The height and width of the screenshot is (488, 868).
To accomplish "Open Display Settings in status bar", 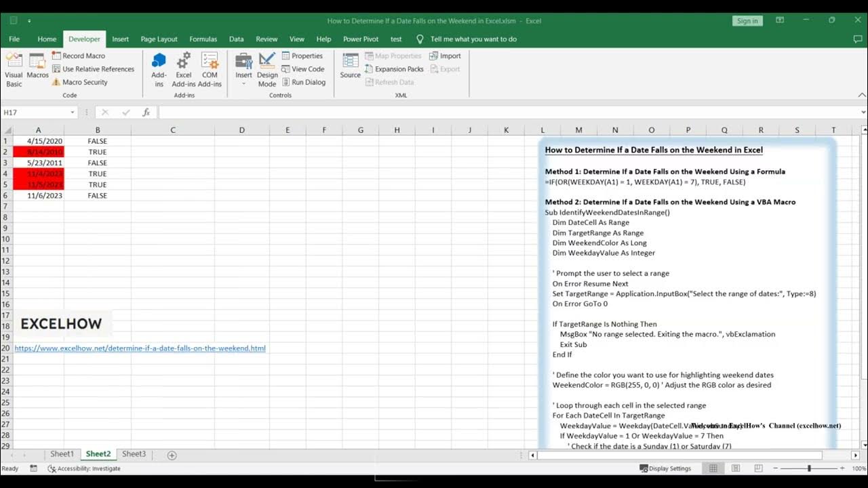I will tap(665, 468).
